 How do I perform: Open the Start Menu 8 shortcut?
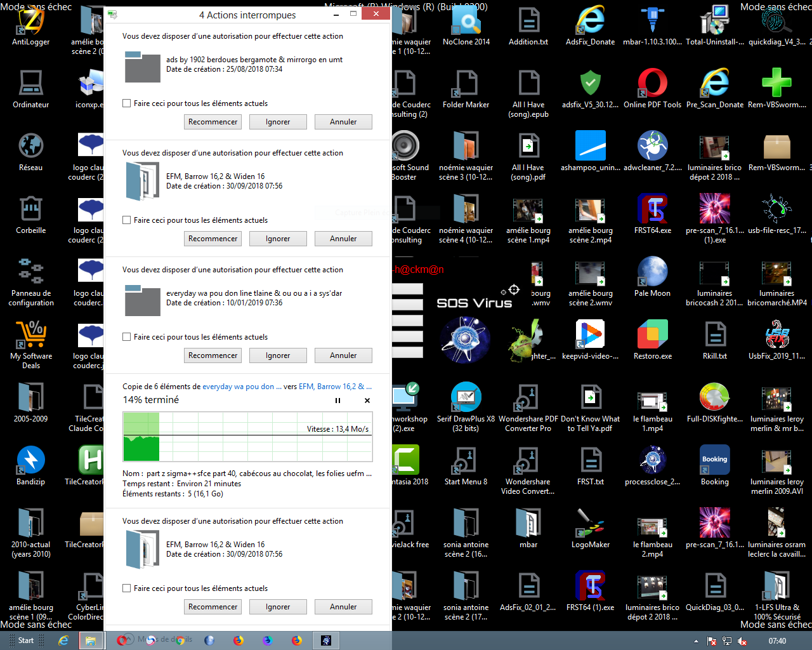[x=466, y=467]
